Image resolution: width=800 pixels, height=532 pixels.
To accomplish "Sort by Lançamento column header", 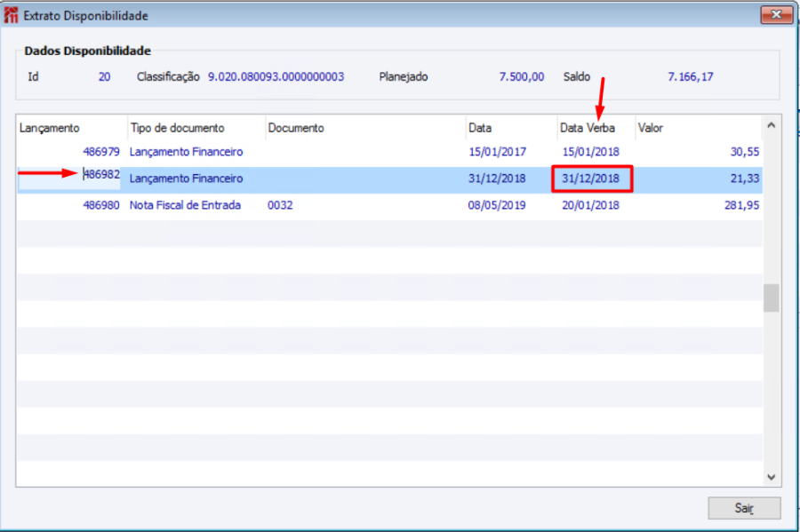I will 71,128.
